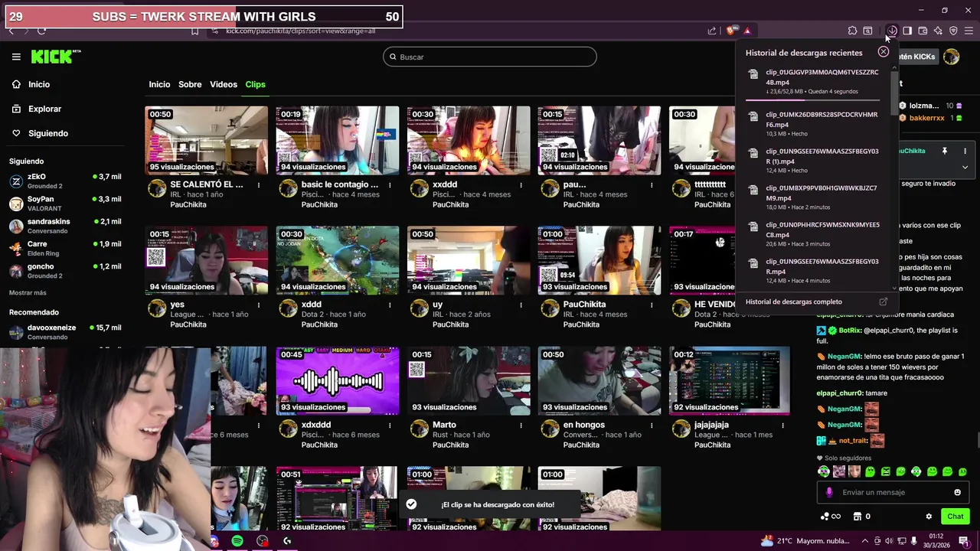The width and height of the screenshot is (980, 551).
Task: Open the Leo AI sparkle icon
Action: coord(938,31)
